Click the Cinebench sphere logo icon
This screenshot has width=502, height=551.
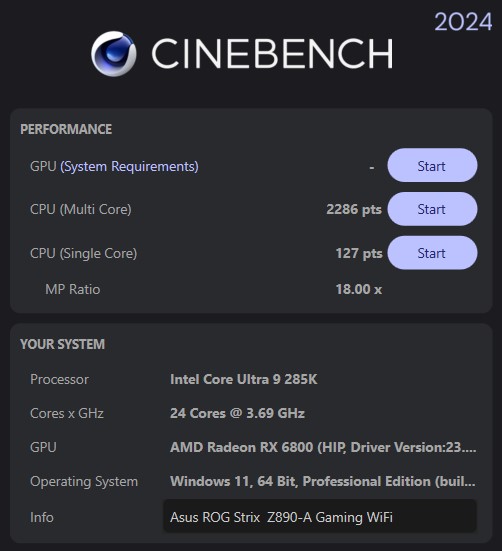[113, 54]
